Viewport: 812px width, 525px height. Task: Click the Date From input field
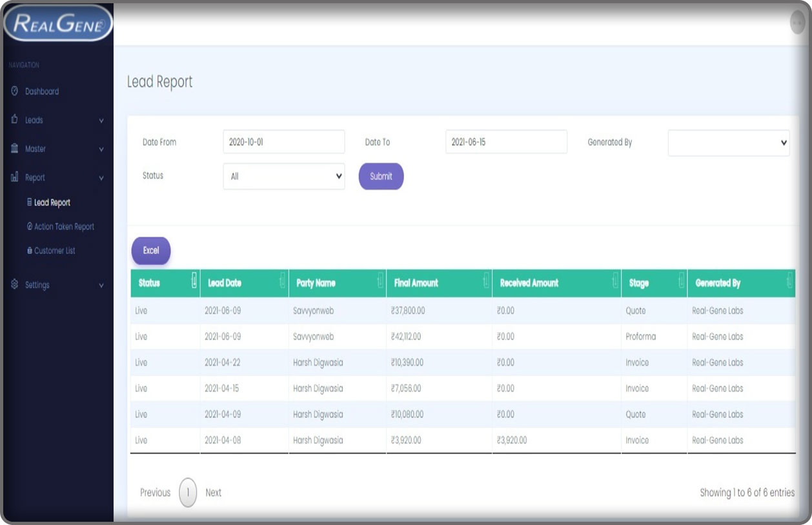tap(283, 142)
